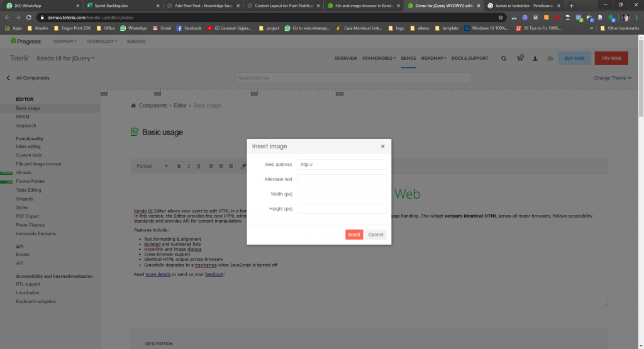This screenshot has height=349, width=644.
Task: Click the align left icon
Action: [212, 166]
